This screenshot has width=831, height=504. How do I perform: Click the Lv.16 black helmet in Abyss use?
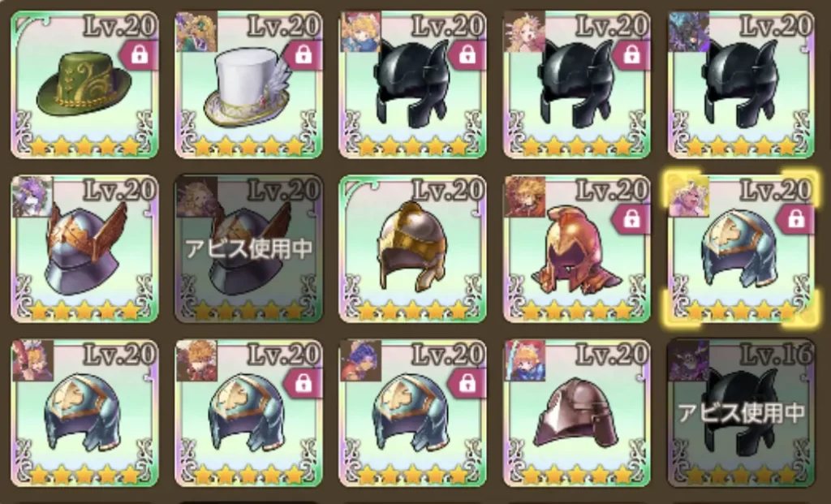(741, 413)
